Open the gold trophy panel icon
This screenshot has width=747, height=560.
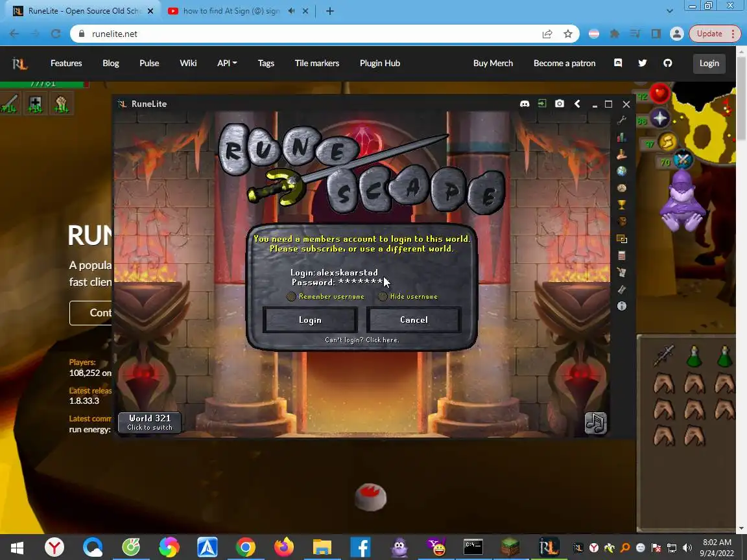click(x=621, y=205)
